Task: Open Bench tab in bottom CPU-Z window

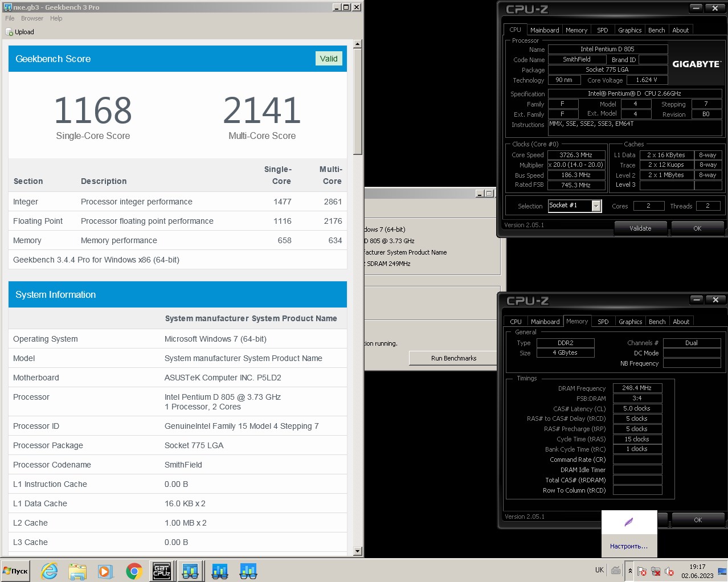Action: 657,322
